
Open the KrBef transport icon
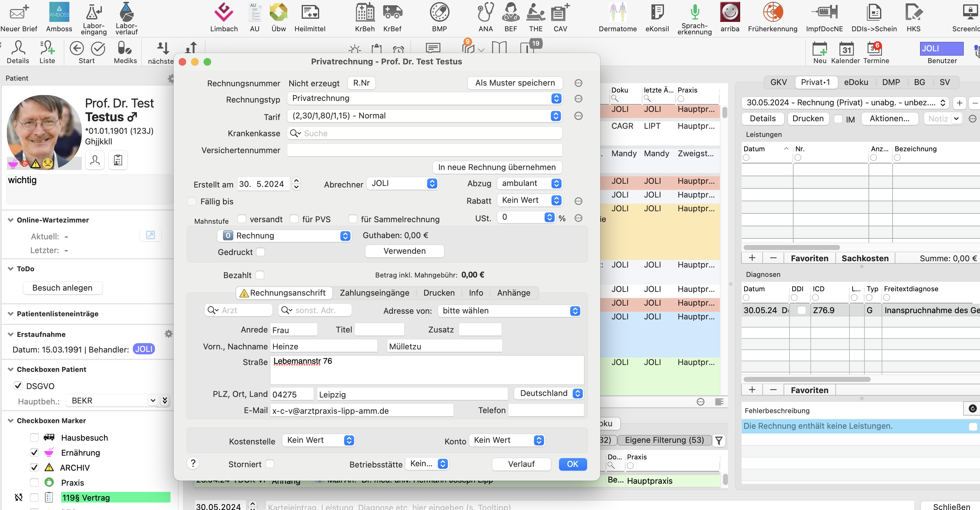[392, 17]
